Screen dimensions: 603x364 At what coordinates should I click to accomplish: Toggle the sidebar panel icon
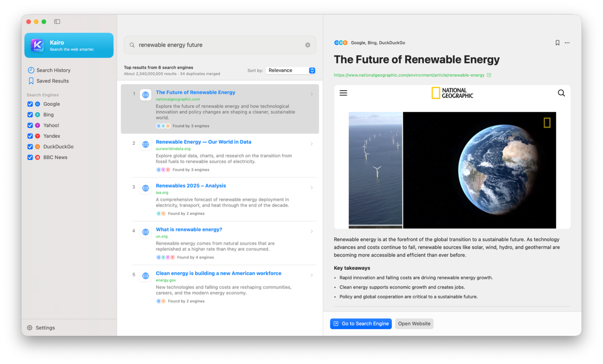pyautogui.click(x=57, y=21)
